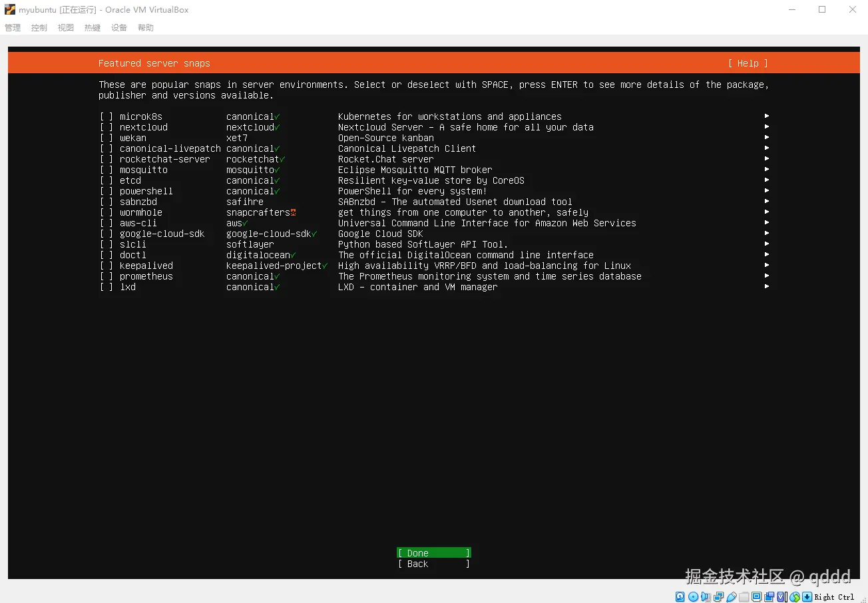Click the shared folders status icon
Screen dimensions: 868x603
coord(744,597)
